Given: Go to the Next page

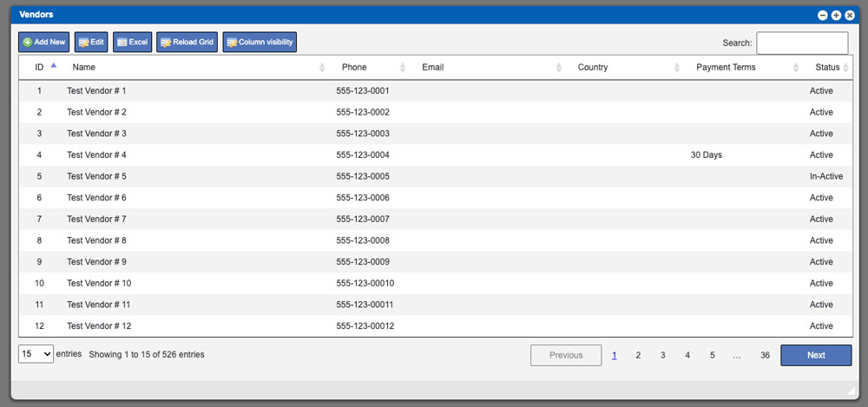Looking at the screenshot, I should tap(815, 355).
